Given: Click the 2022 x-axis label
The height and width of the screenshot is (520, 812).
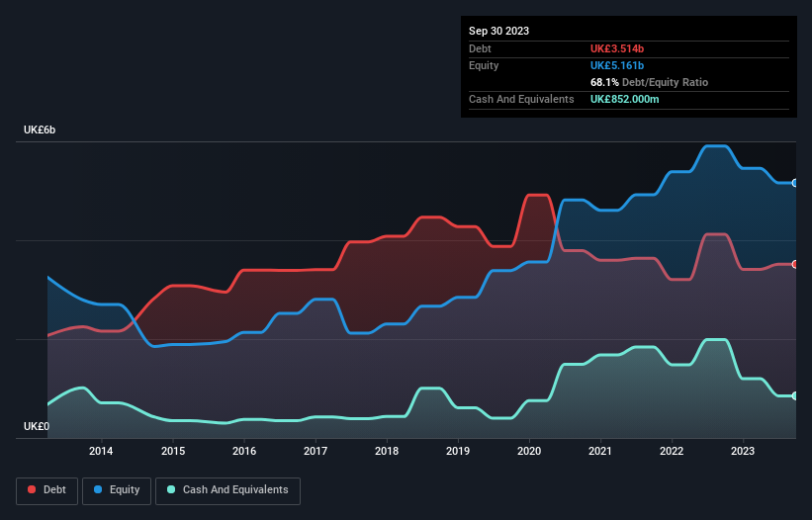Looking at the screenshot, I should pos(672,451).
